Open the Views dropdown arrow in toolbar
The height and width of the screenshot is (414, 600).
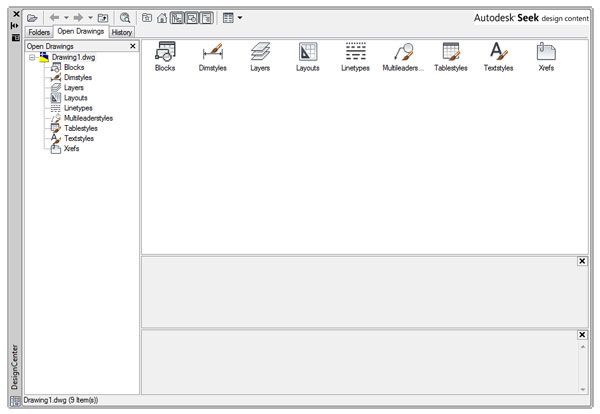[x=240, y=18]
